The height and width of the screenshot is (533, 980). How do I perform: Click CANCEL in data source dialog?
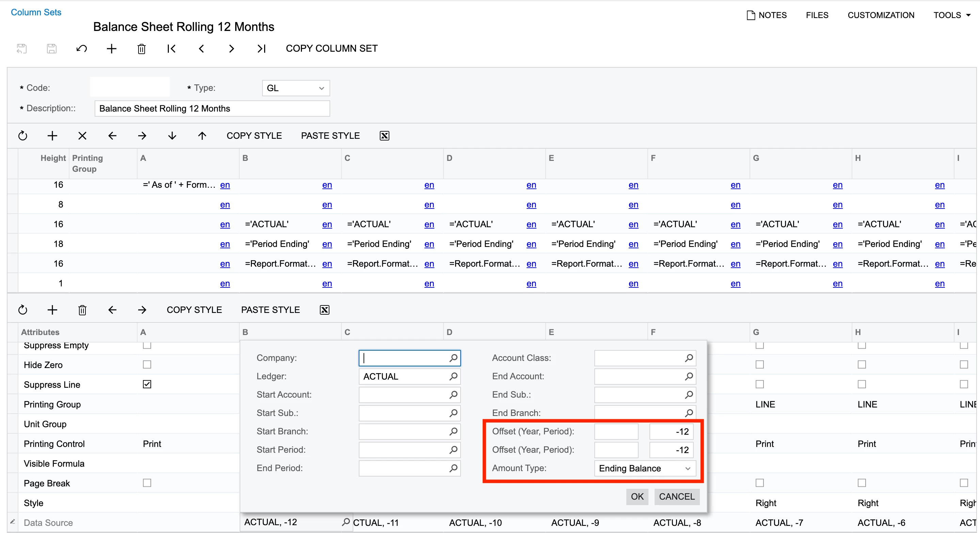(677, 497)
